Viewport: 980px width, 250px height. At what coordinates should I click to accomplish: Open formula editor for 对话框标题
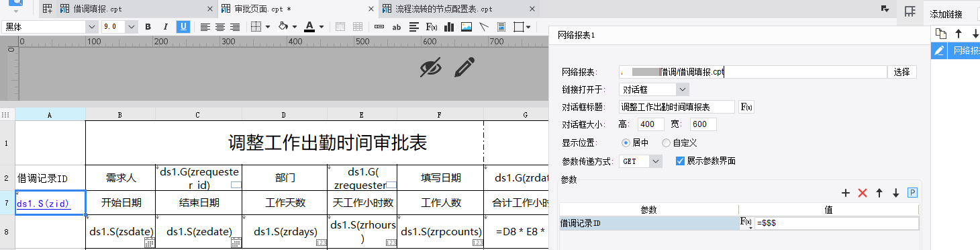click(746, 107)
